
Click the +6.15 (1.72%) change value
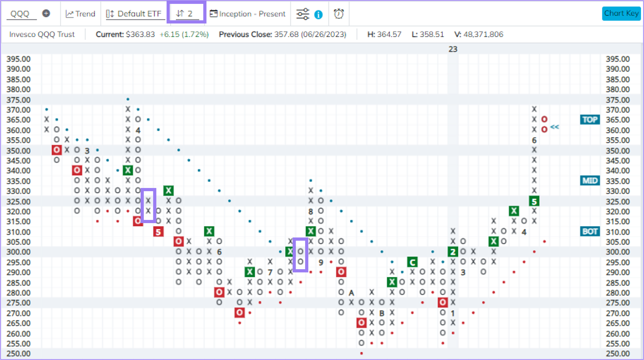(x=184, y=34)
